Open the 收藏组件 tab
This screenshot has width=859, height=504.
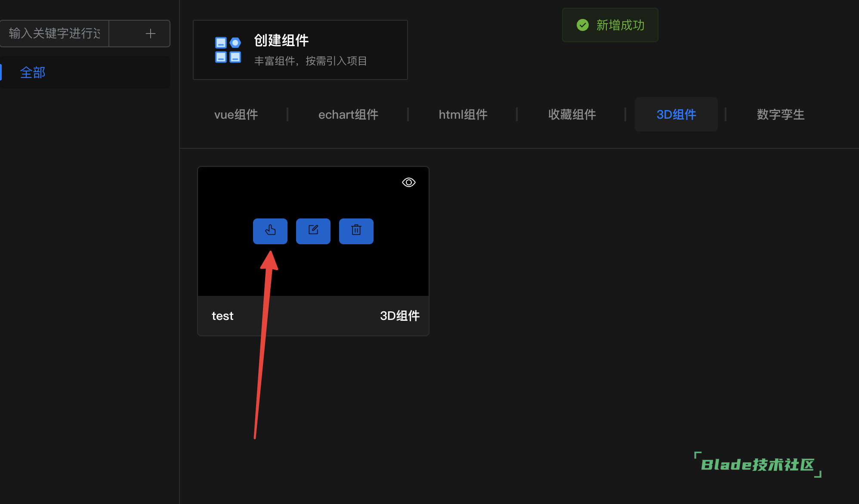(572, 114)
